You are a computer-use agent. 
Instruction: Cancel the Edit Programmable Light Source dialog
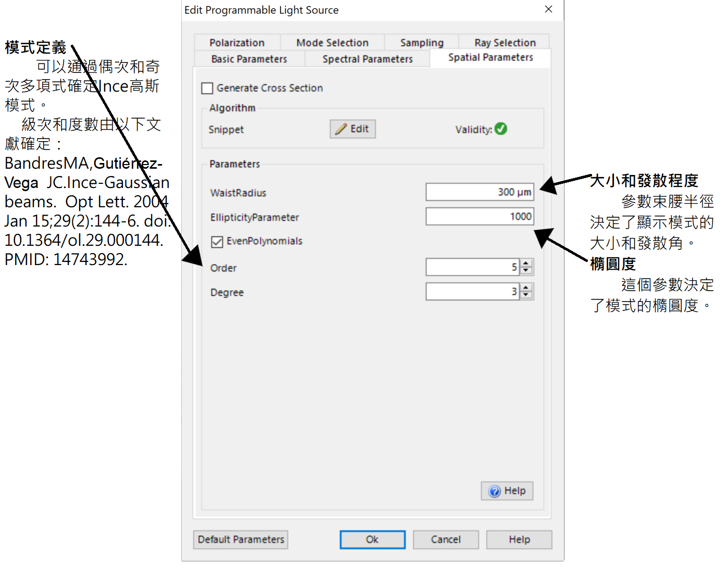[446, 540]
